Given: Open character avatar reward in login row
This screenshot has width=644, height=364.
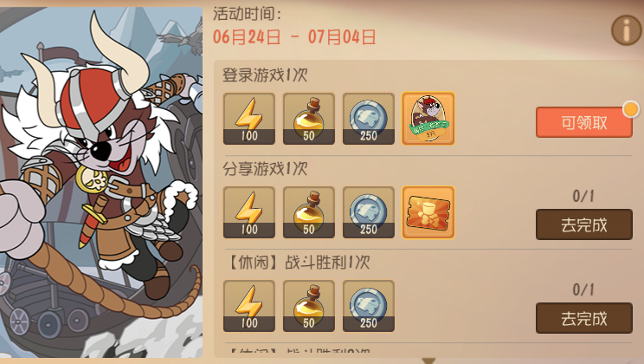Looking at the screenshot, I should pos(428,119).
